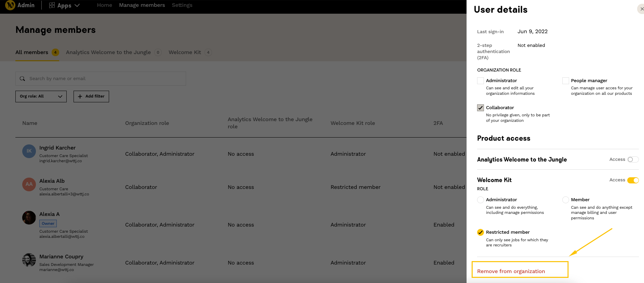Select Welcome Kit Member role radio
The width and height of the screenshot is (644, 283).
coord(566,200)
